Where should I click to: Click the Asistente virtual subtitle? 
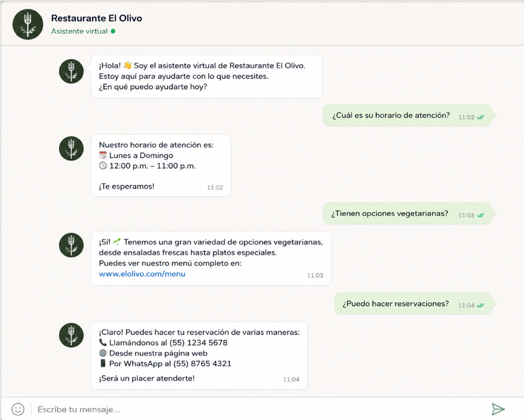click(x=79, y=31)
